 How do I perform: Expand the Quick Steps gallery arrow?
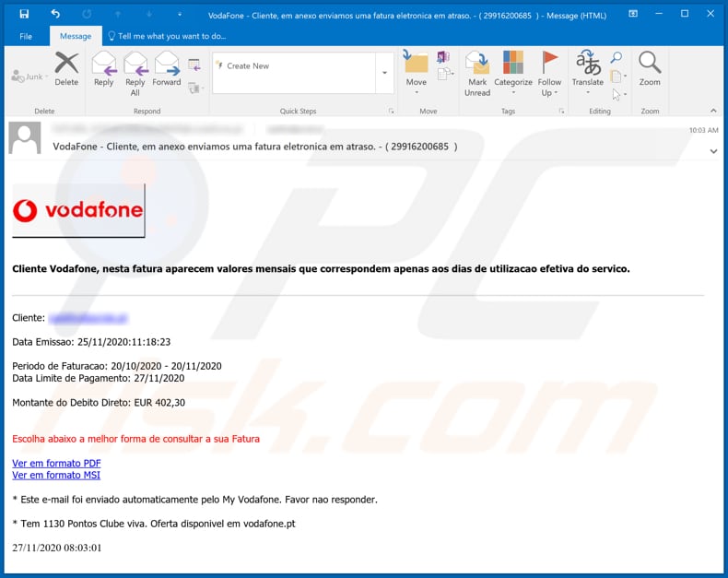[384, 73]
